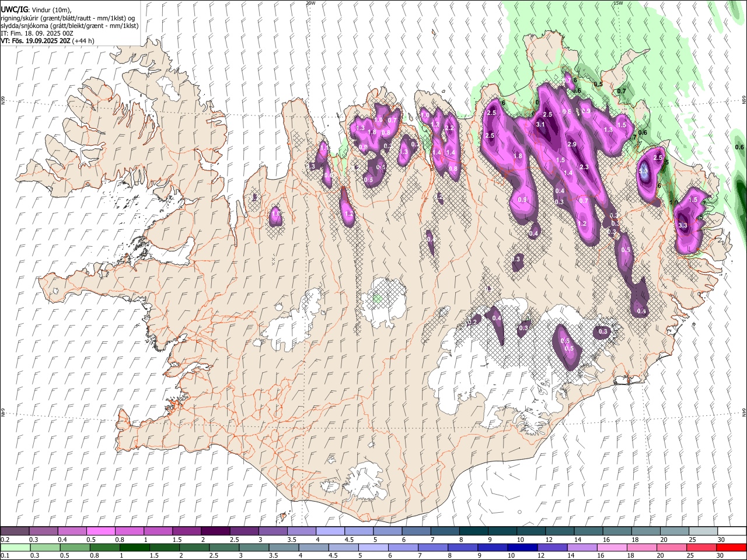747x560 pixels.
Task: Click the 3.3 value in the eastern snow patch
Action: [x=683, y=225]
